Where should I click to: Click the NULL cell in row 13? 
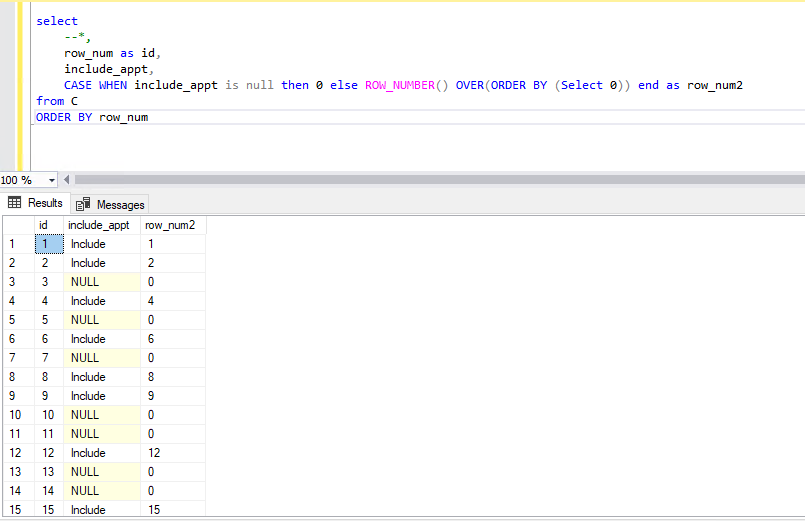(x=102, y=472)
